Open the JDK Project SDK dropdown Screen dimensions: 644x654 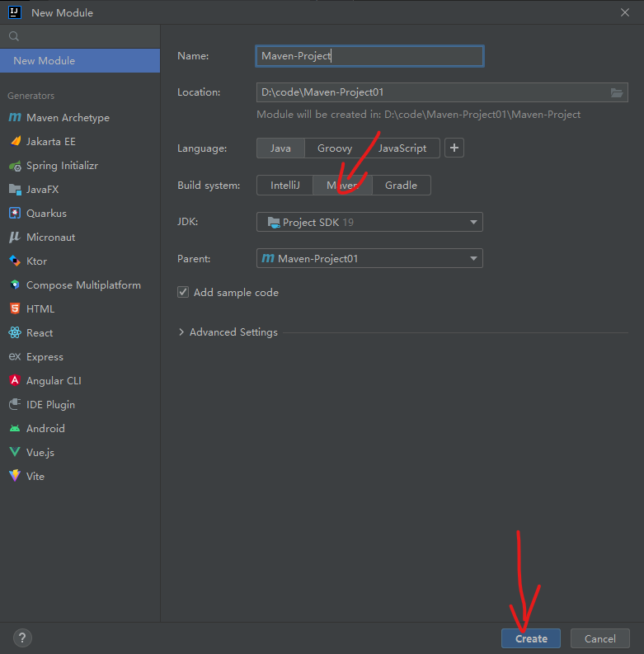pyautogui.click(x=369, y=222)
